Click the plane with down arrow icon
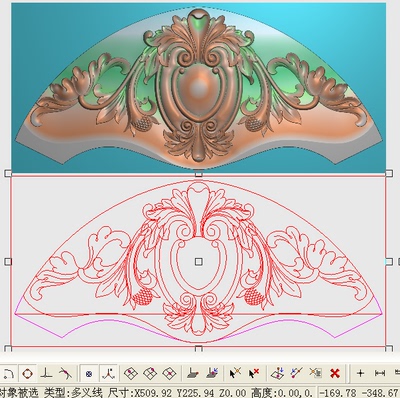 point(277,373)
